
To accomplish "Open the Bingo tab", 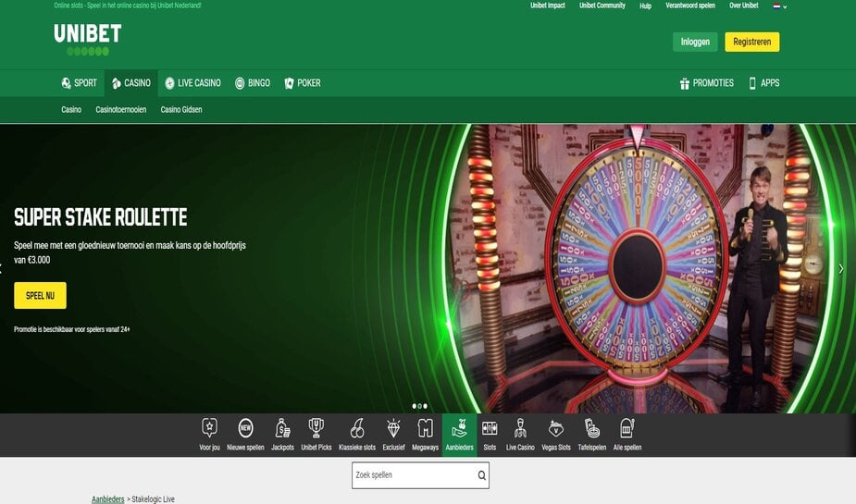I will (253, 83).
